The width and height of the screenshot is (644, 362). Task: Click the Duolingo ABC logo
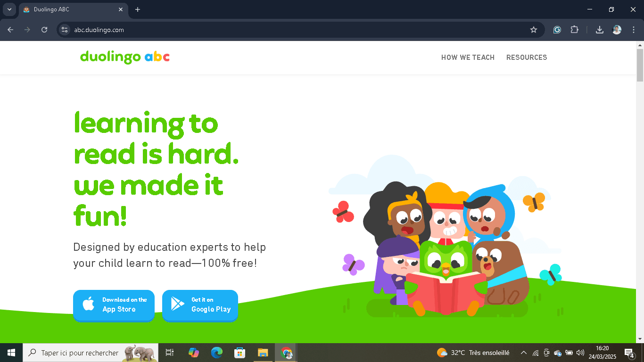(124, 57)
